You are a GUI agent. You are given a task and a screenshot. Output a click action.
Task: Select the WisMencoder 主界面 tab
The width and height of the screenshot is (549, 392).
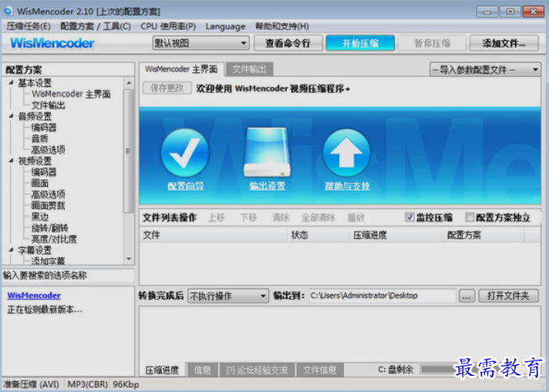coord(181,69)
